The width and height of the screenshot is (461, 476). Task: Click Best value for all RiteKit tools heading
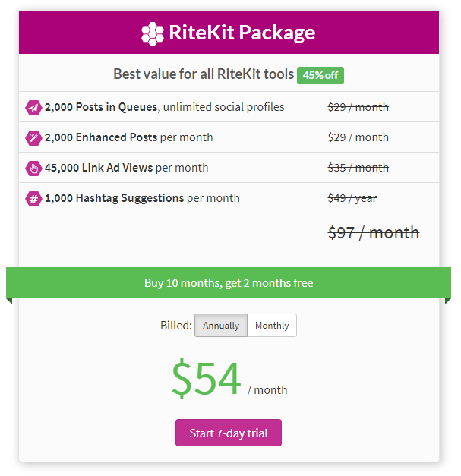click(204, 74)
